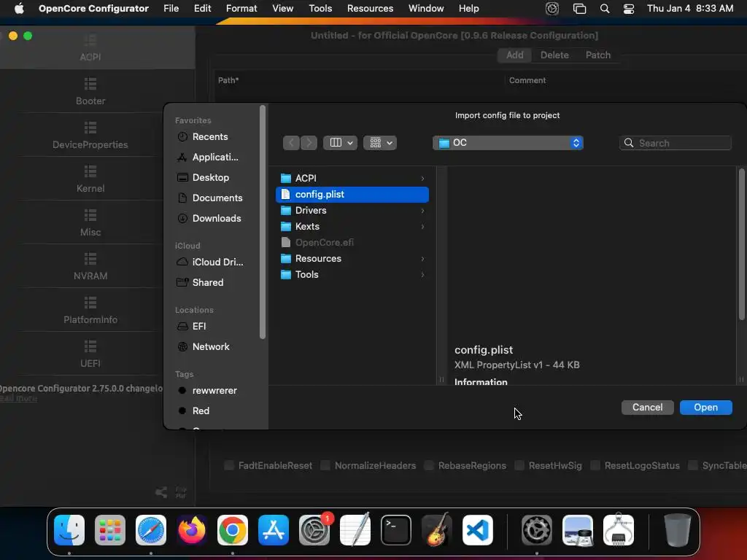Click the Open button
The height and width of the screenshot is (560, 747).
click(705, 408)
